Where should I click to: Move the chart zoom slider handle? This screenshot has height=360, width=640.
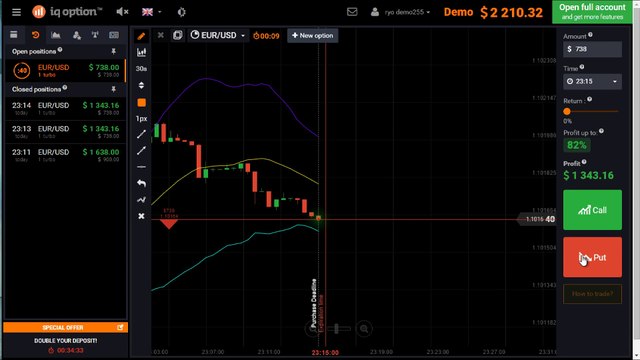(x=336, y=329)
